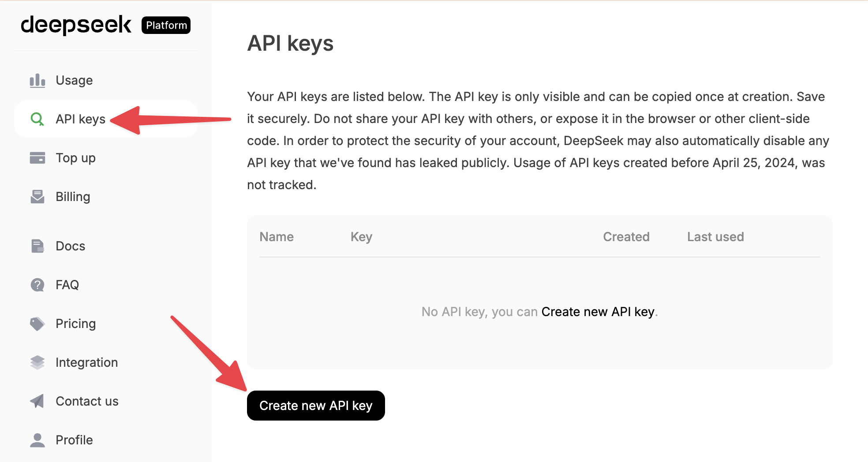Click the Billing receipt icon
The width and height of the screenshot is (868, 462).
(37, 197)
